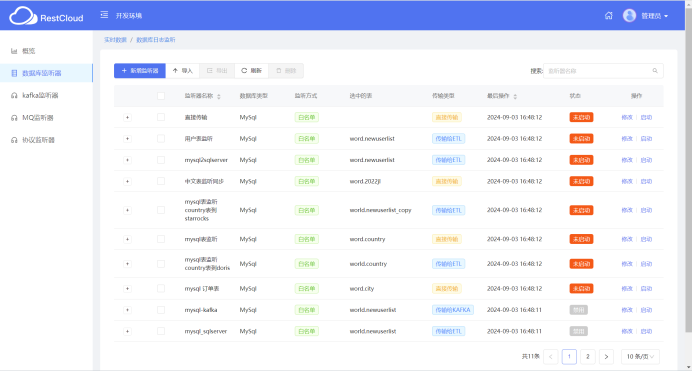Expand the mysql_sqlserver row details
Viewport: 693px width, 371px height.
[x=127, y=331]
